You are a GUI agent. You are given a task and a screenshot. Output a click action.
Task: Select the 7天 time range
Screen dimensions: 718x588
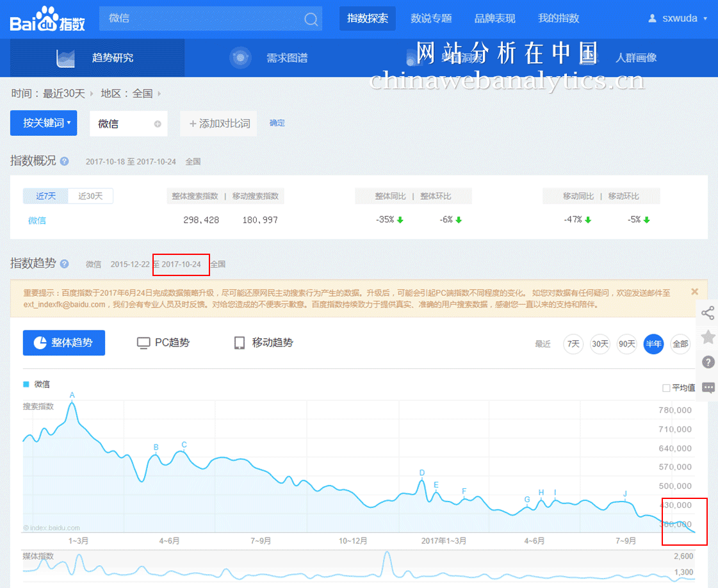pyautogui.click(x=573, y=344)
